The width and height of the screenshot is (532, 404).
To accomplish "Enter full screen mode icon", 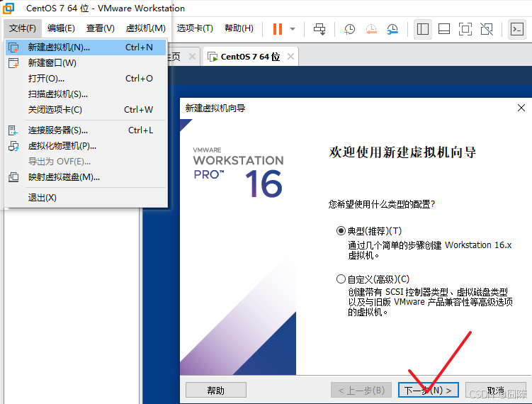I will click(x=465, y=29).
